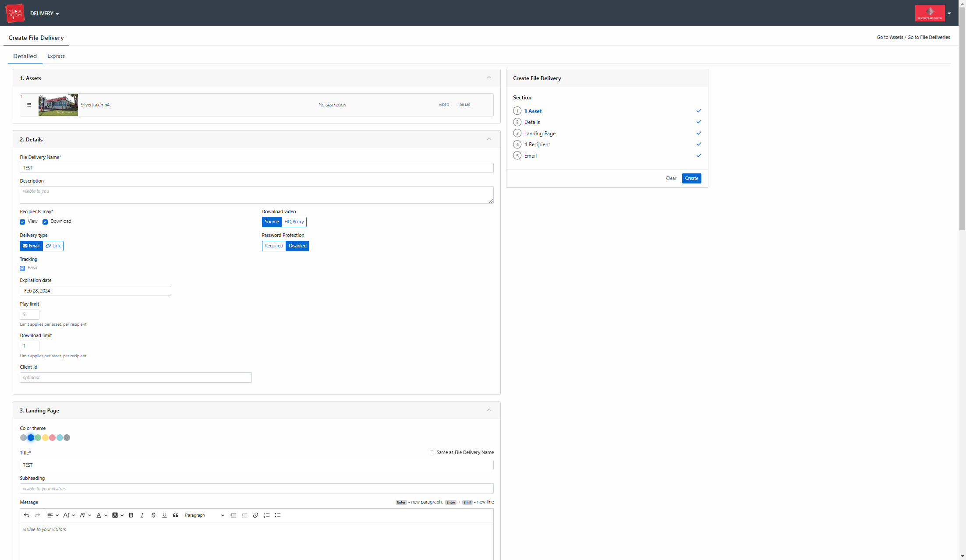Image resolution: width=966 pixels, height=560 pixels.
Task: Go to Landing Page in section list
Action: [x=540, y=134]
